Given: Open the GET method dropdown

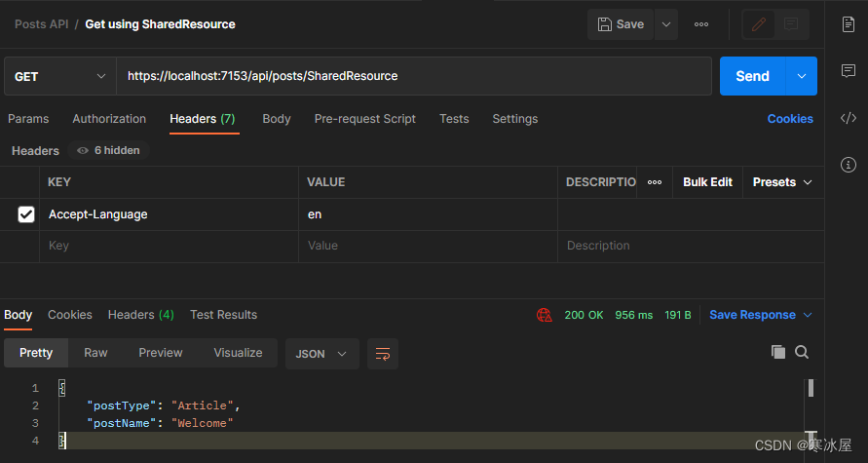Looking at the screenshot, I should 59,76.
